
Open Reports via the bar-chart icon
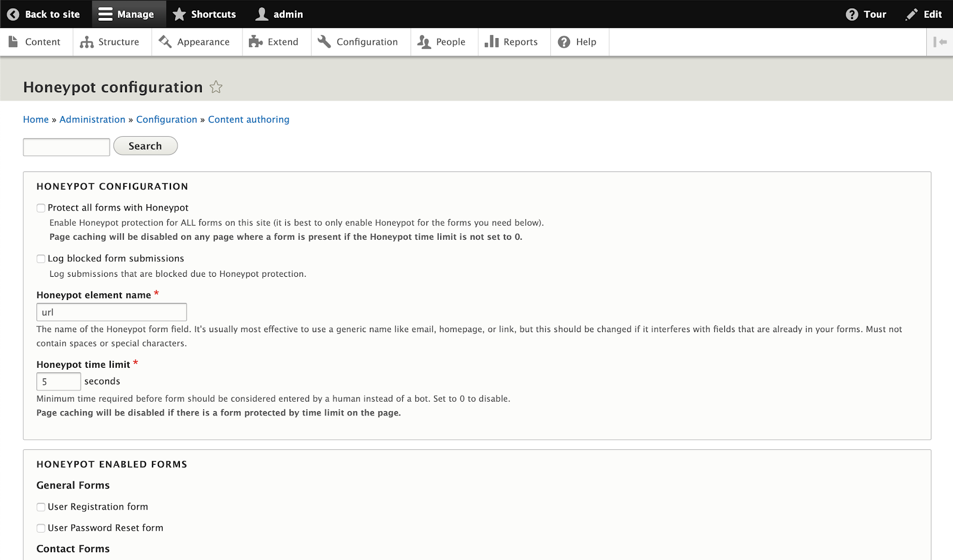[x=494, y=42]
